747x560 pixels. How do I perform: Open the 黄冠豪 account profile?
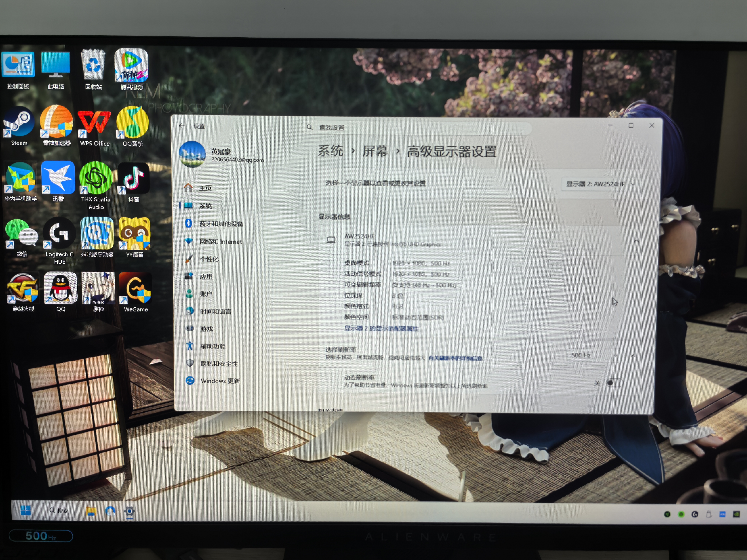tap(222, 155)
